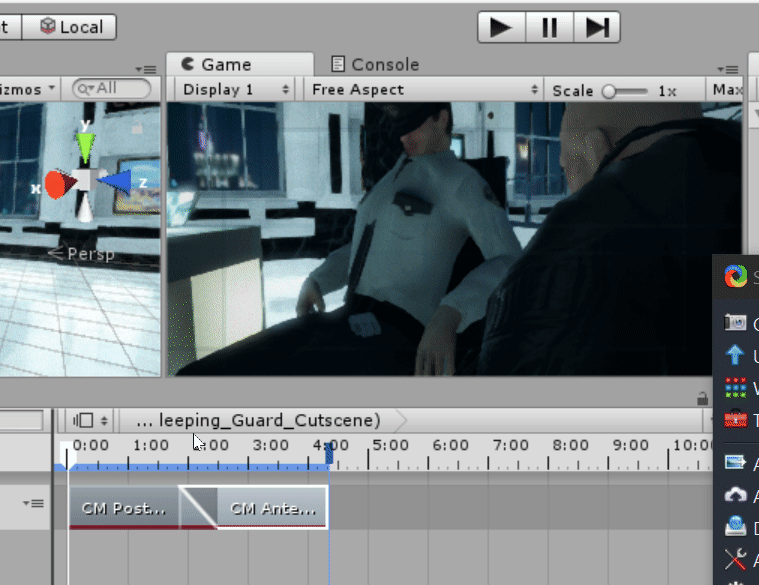The width and height of the screenshot is (759, 585).
Task: Adjust the Game view Scale slider
Action: pyautogui.click(x=624, y=91)
